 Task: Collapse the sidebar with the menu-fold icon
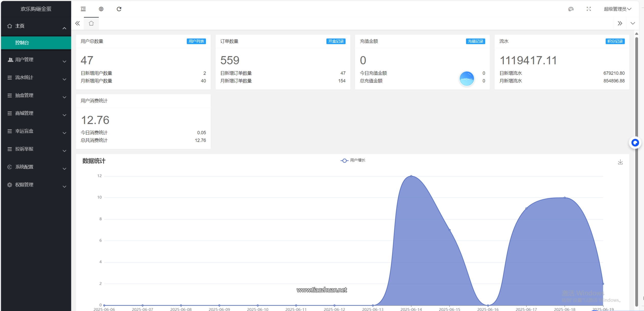point(83,9)
